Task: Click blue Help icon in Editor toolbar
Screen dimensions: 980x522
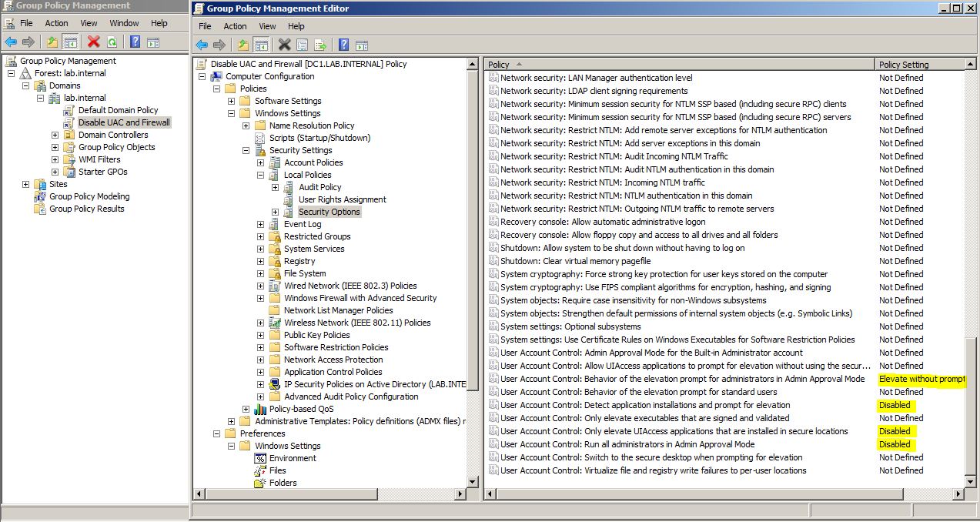Action: [343, 45]
